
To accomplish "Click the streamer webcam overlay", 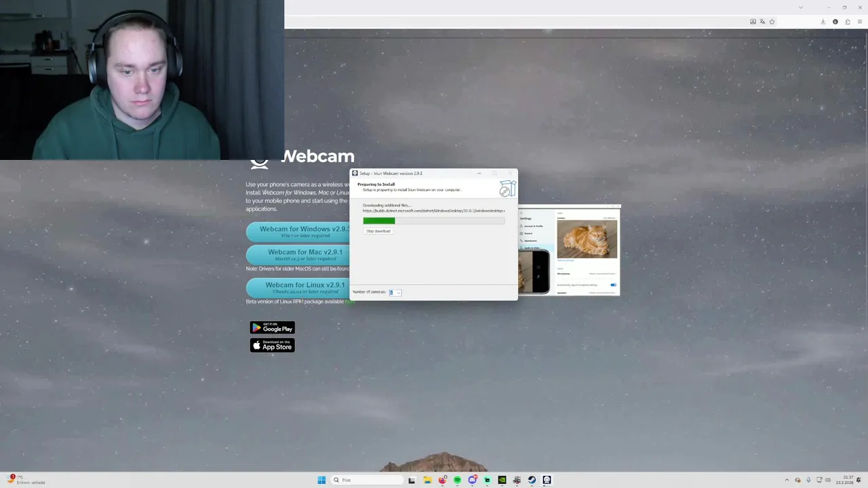I will click(x=142, y=80).
